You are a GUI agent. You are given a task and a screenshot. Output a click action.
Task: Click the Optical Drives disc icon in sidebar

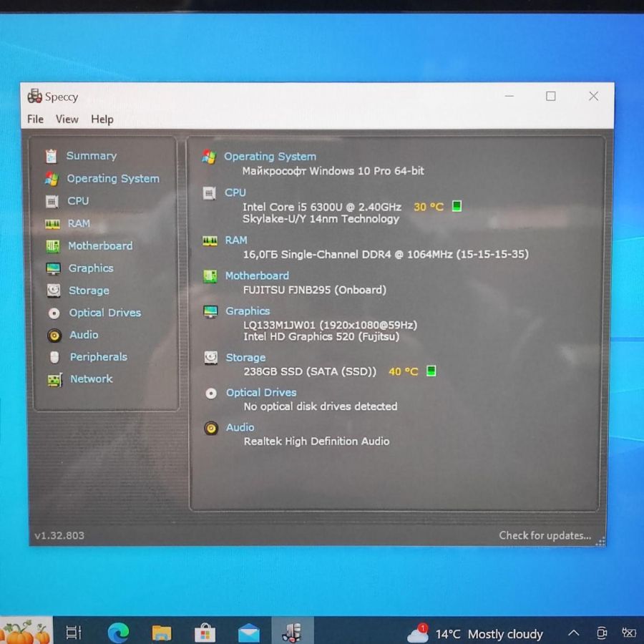pos(54,313)
